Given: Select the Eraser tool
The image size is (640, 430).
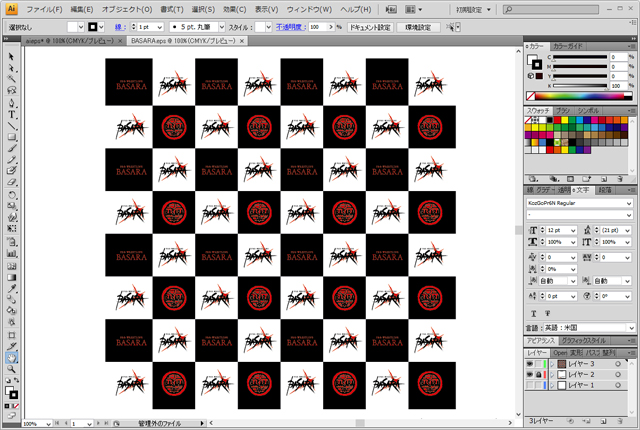Looking at the screenshot, I should click(x=11, y=182).
